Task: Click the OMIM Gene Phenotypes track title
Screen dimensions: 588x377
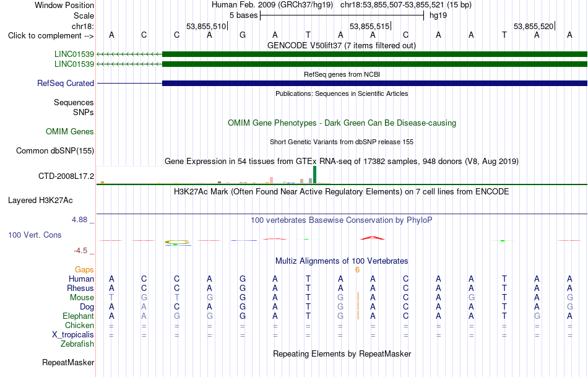Action: pyautogui.click(x=342, y=123)
